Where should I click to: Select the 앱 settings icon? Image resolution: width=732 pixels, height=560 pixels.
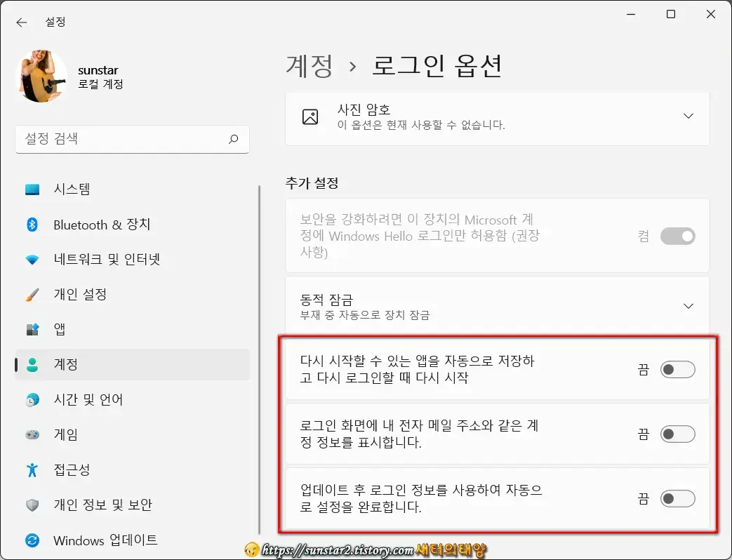tap(33, 329)
